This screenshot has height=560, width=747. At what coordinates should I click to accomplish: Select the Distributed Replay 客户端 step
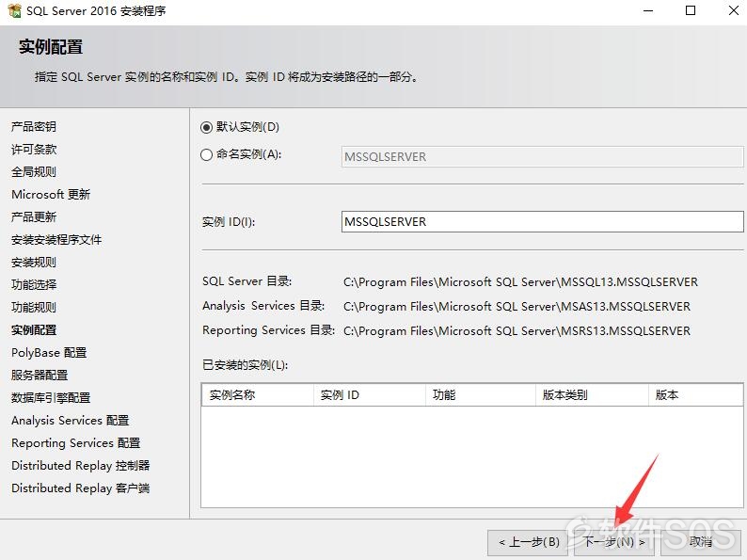tap(80, 488)
